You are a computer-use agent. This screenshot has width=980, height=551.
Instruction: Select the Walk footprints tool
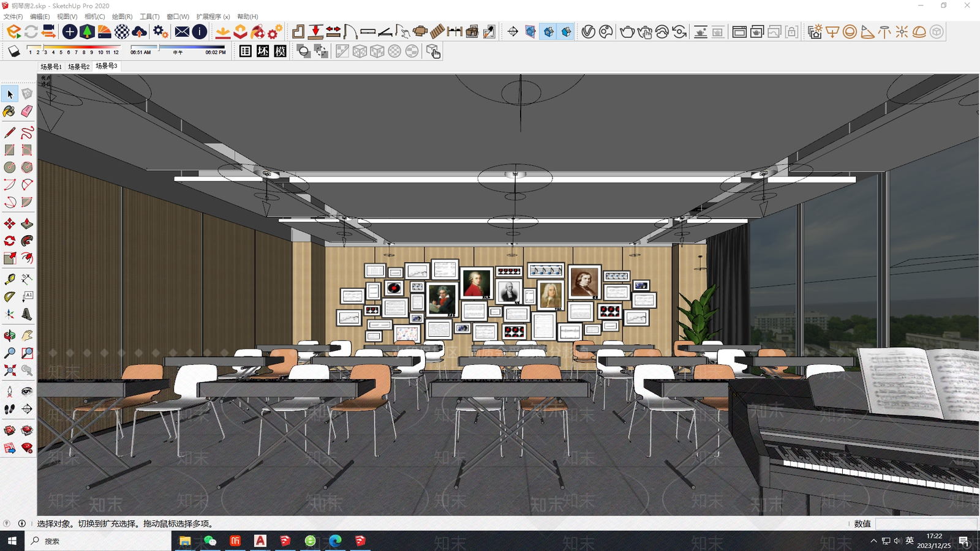[x=10, y=408]
